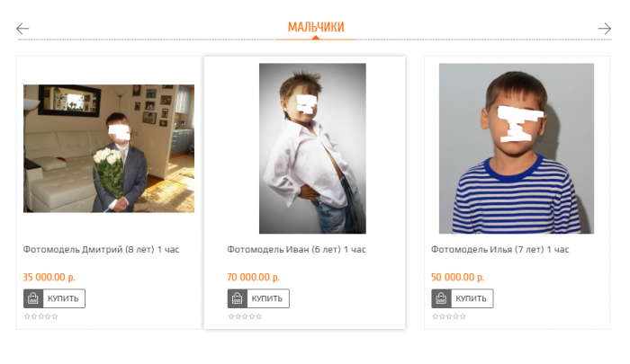Viewport: 630px width, 364px height.
Task: Click cart icon on the 70 000.00 р. item
Action: [237, 298]
